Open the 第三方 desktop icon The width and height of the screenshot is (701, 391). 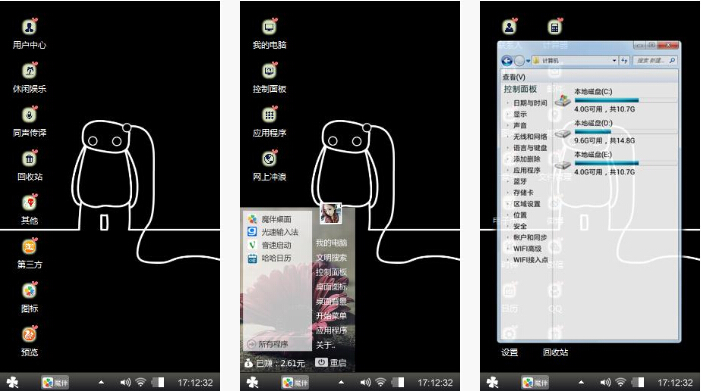click(30, 246)
